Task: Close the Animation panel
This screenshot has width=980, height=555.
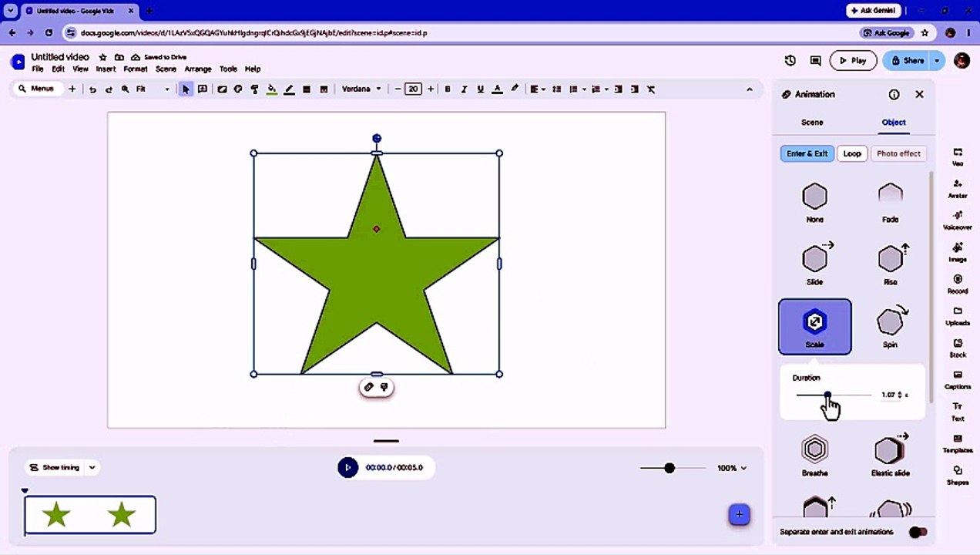Action: point(919,94)
